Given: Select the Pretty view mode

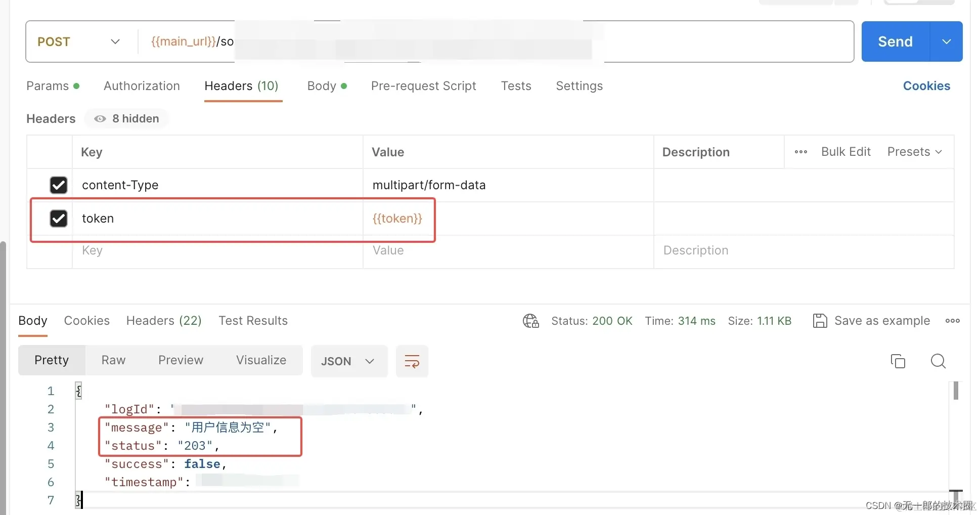Looking at the screenshot, I should tap(52, 360).
